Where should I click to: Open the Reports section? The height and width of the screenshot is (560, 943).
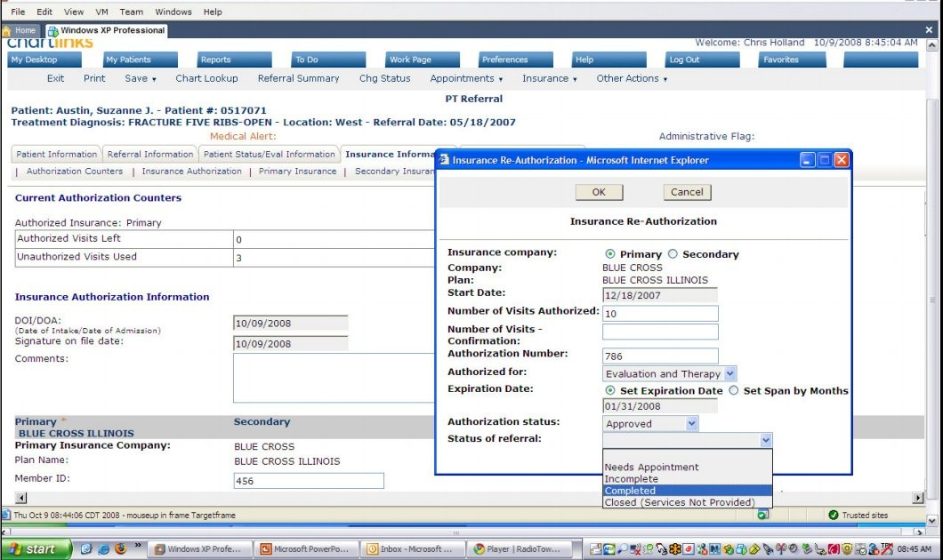tap(235, 60)
